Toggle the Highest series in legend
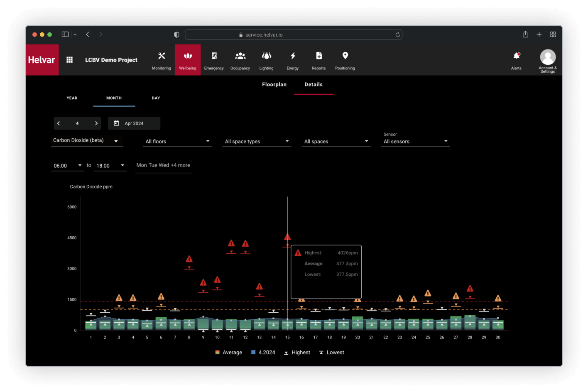Viewport: 588px width, 392px height. pos(297,353)
